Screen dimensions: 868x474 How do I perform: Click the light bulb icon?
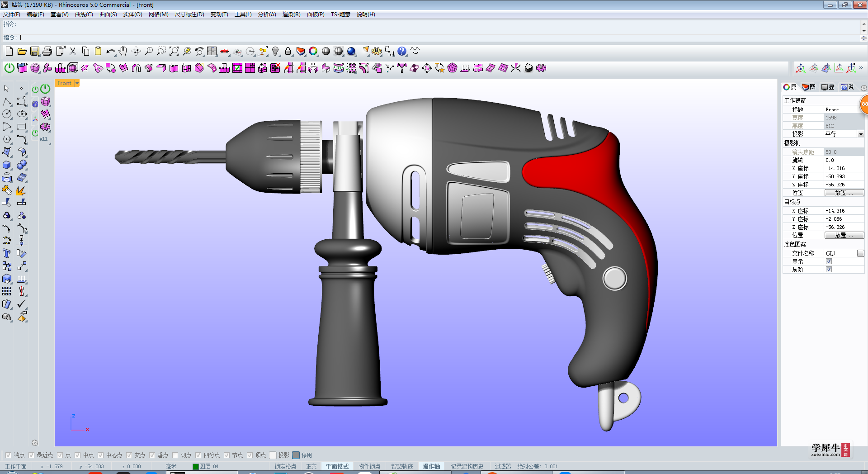point(275,51)
